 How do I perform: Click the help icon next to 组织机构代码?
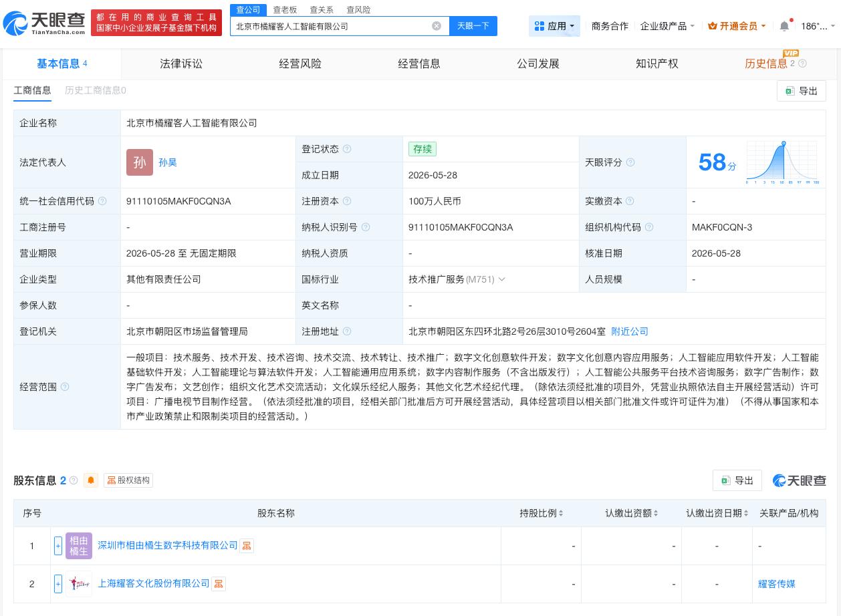tap(649, 227)
